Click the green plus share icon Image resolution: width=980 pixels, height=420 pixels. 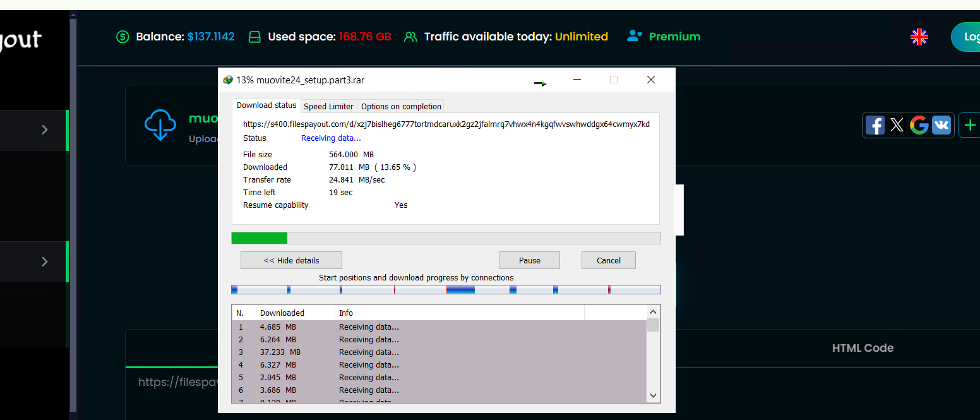pyautogui.click(x=970, y=125)
